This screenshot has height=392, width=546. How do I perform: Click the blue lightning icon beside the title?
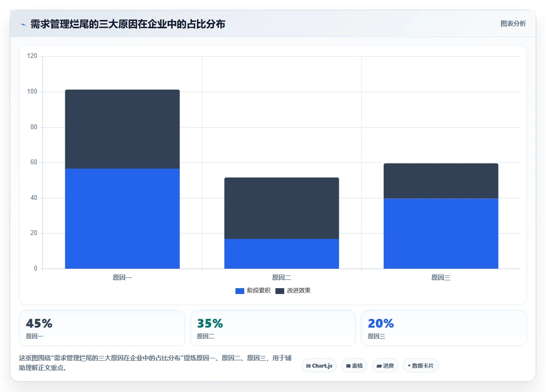(x=23, y=24)
